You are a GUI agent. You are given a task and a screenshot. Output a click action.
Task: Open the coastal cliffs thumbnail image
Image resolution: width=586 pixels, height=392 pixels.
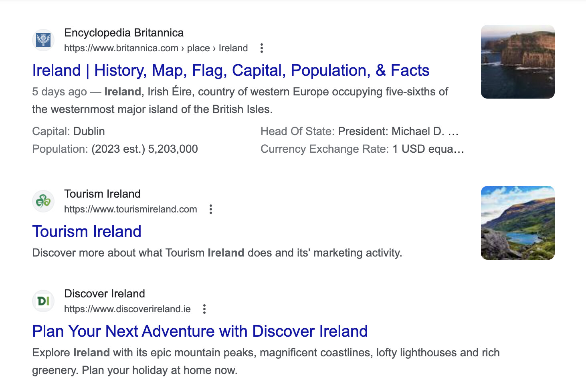tap(518, 62)
